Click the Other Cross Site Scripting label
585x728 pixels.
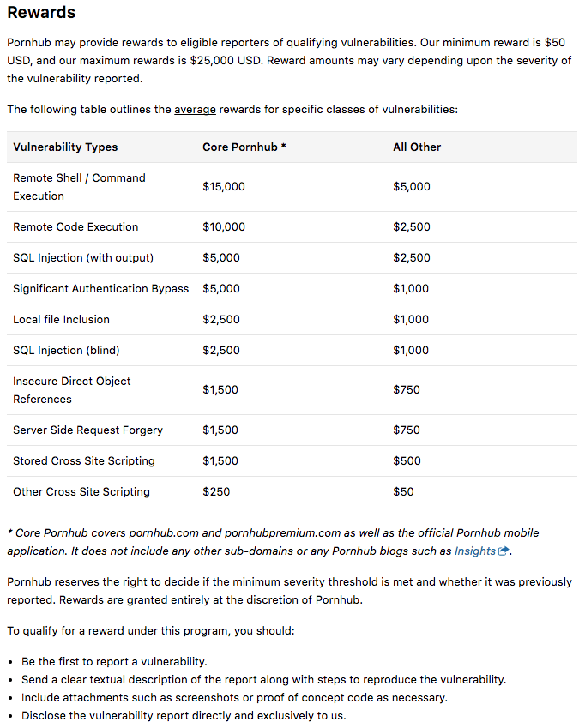[x=81, y=491]
